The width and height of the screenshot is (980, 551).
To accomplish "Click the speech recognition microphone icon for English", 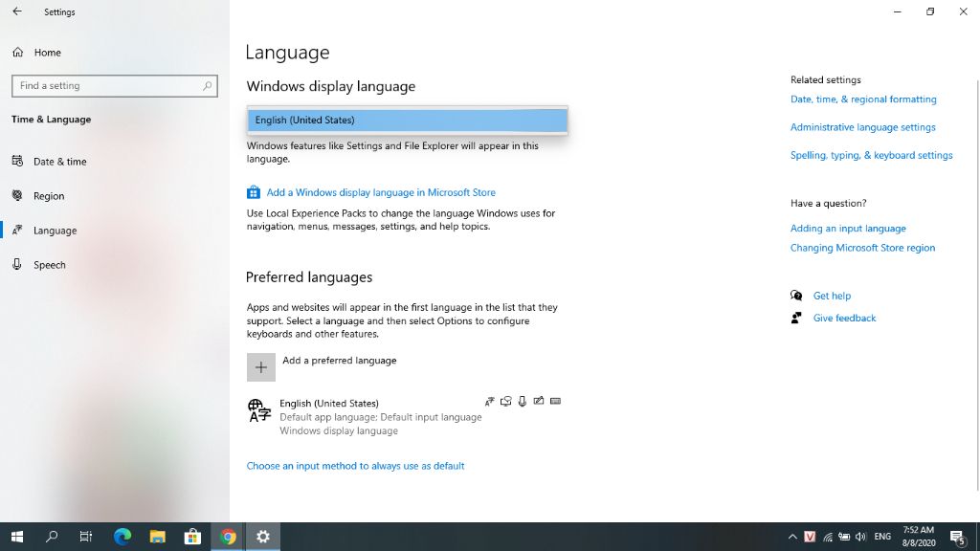I will pos(522,401).
